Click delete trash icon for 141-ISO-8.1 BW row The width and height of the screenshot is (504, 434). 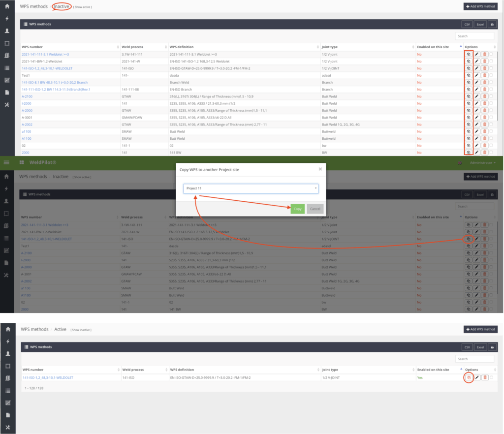pos(485,82)
